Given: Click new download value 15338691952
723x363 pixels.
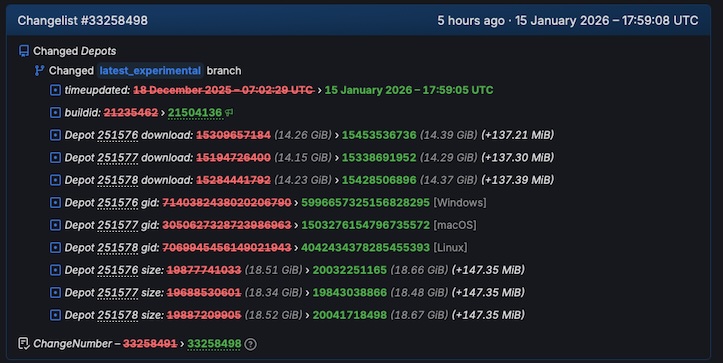Looking at the screenshot, I should [x=379, y=157].
